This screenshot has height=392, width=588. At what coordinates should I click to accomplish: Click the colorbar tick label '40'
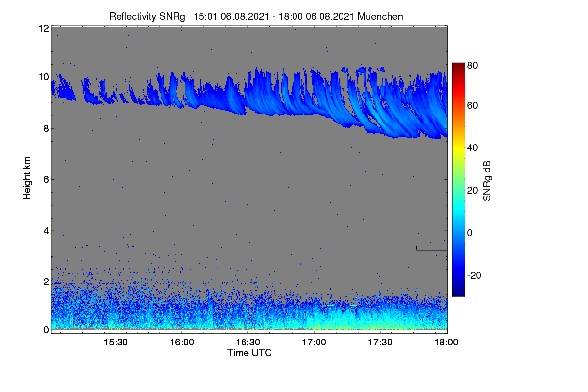click(x=472, y=148)
